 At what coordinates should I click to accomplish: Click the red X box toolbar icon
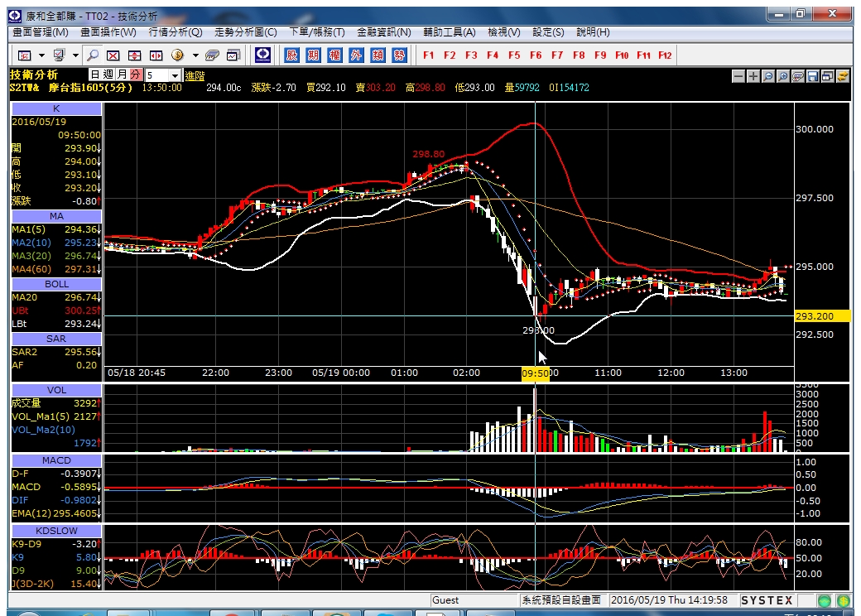(x=113, y=55)
